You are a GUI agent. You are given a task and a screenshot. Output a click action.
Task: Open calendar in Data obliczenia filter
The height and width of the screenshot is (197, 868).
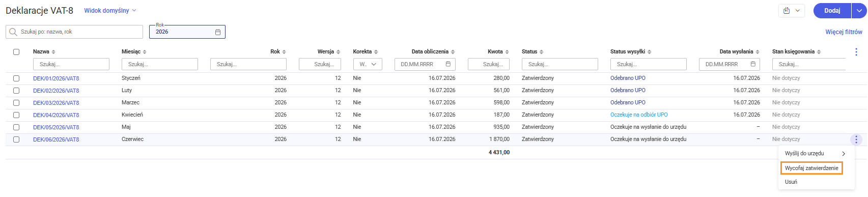[448, 64]
